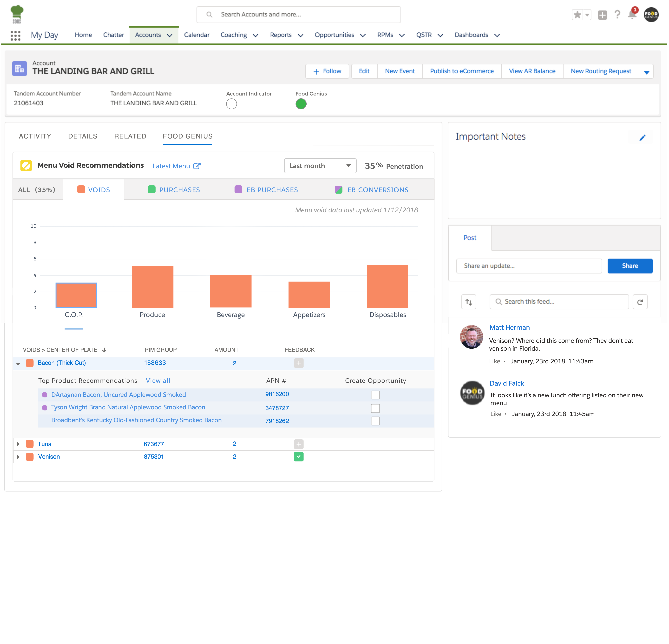Click View all product recommendations
Viewport: 669px width, 644px height.
[x=158, y=381]
